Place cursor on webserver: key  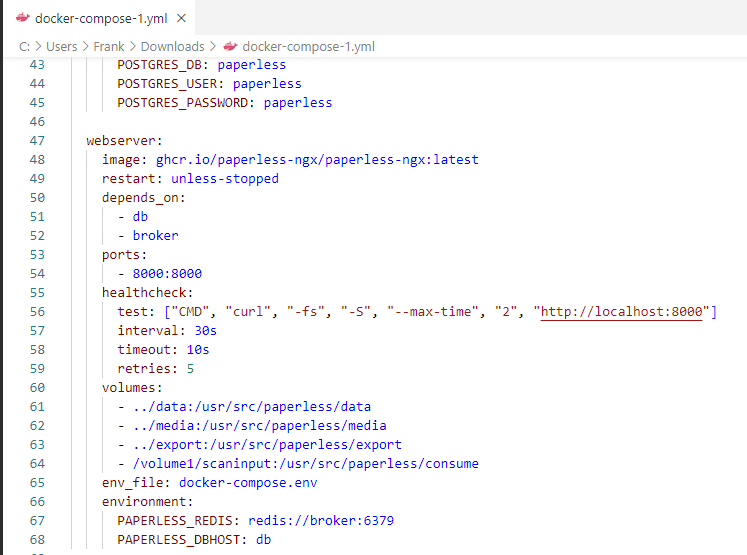pos(124,141)
